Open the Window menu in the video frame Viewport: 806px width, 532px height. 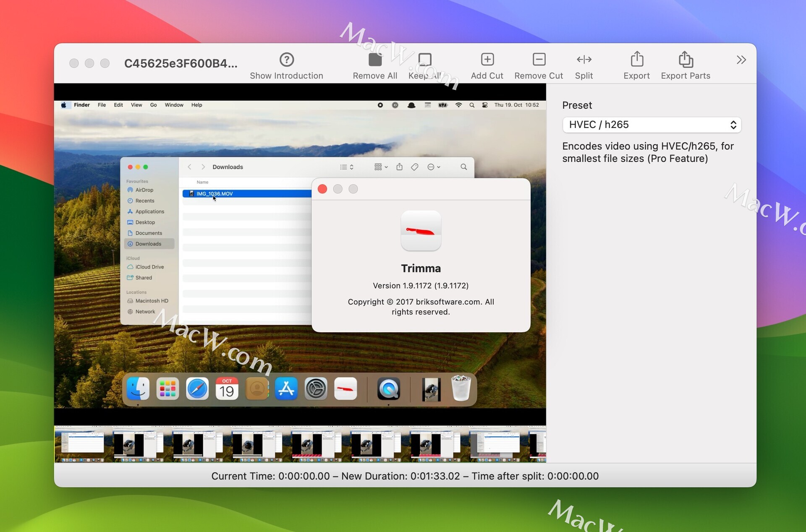[x=174, y=105]
